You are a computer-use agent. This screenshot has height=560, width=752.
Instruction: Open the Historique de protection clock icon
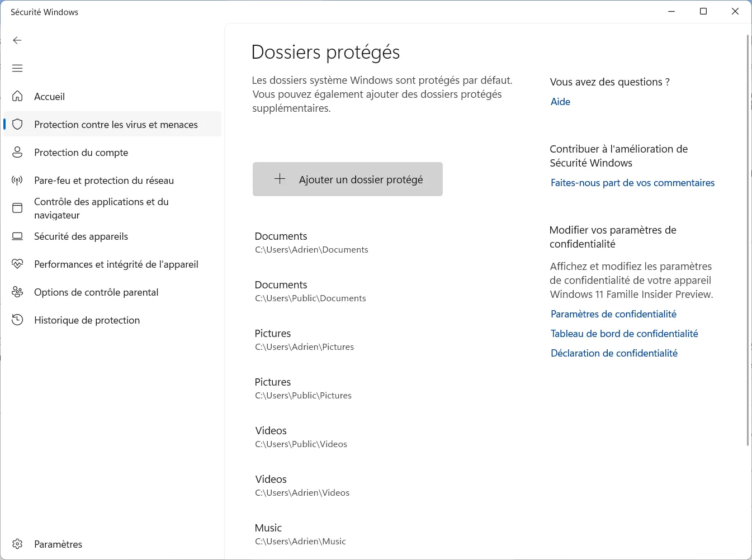click(17, 320)
